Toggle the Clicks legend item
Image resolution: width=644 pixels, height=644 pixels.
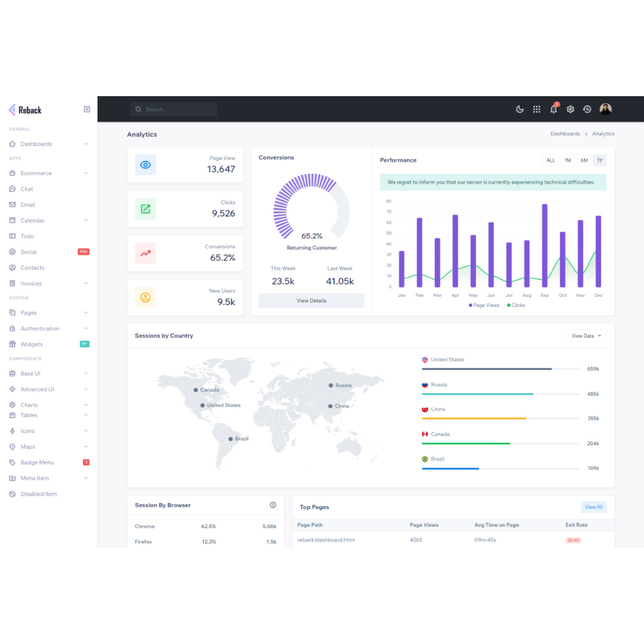tap(516, 305)
